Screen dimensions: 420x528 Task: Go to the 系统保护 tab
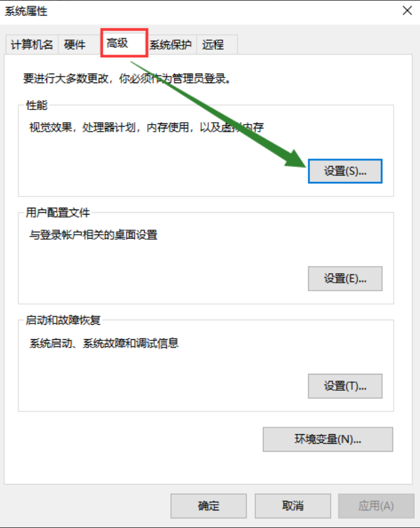click(170, 45)
